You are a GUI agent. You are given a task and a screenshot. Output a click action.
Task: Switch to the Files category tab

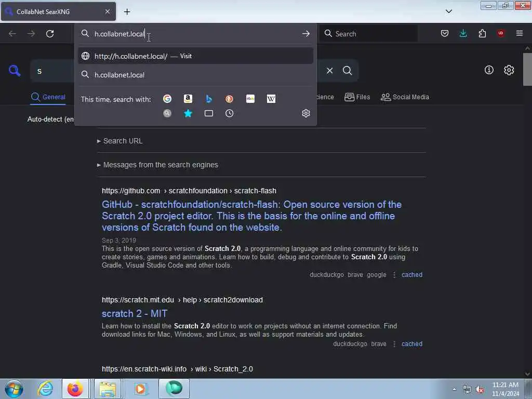pyautogui.click(x=357, y=97)
